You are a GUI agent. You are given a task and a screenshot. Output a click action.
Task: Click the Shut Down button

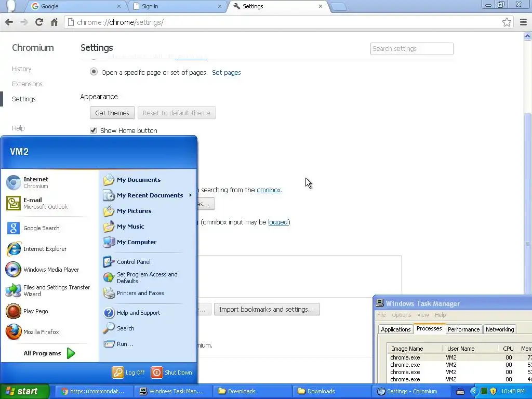pyautogui.click(x=171, y=372)
